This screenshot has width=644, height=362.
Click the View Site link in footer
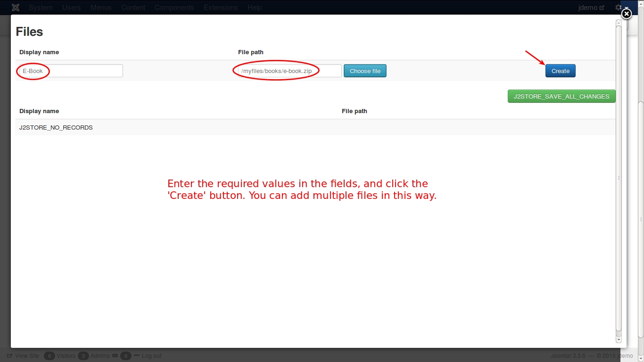tap(24, 356)
